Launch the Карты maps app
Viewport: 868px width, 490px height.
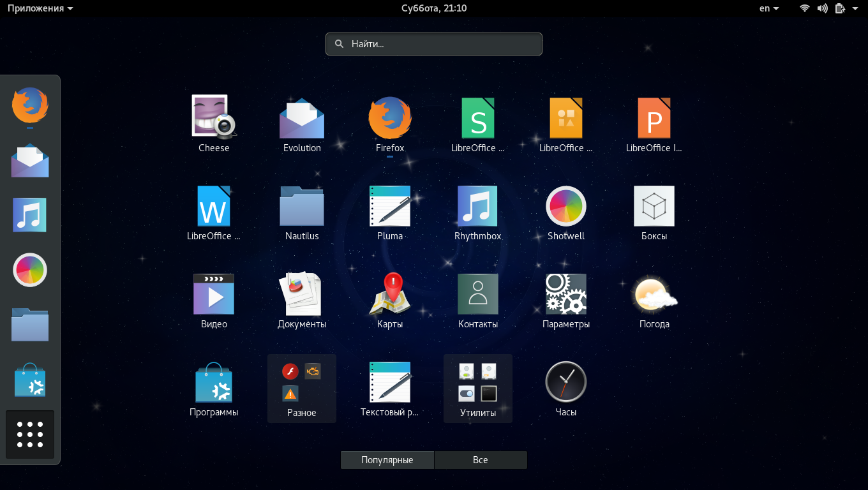pyautogui.click(x=390, y=300)
